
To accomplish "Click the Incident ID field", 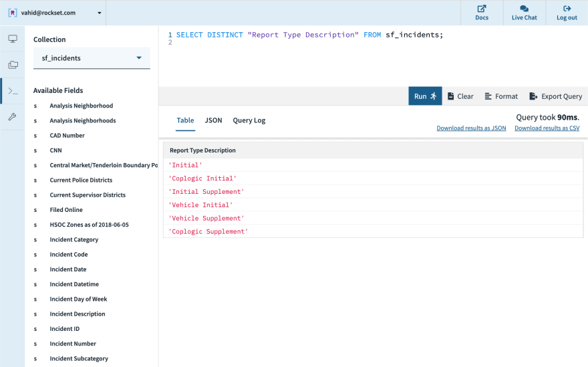I will tap(65, 329).
